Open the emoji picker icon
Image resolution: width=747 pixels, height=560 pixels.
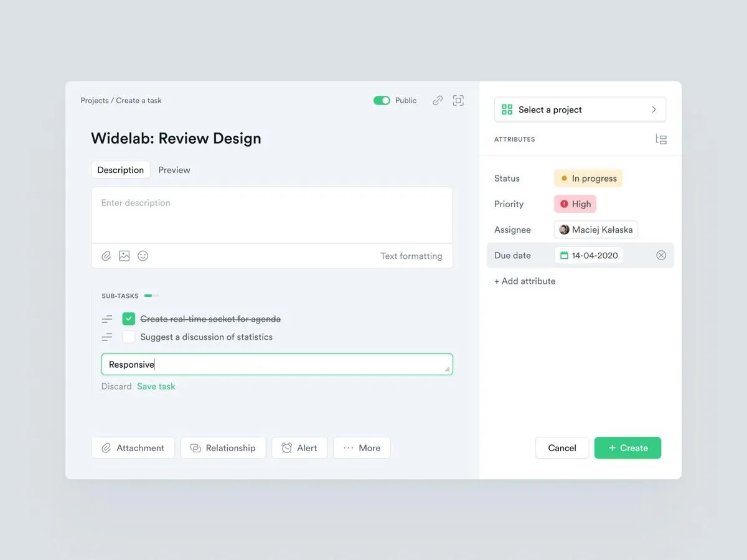pyautogui.click(x=143, y=256)
